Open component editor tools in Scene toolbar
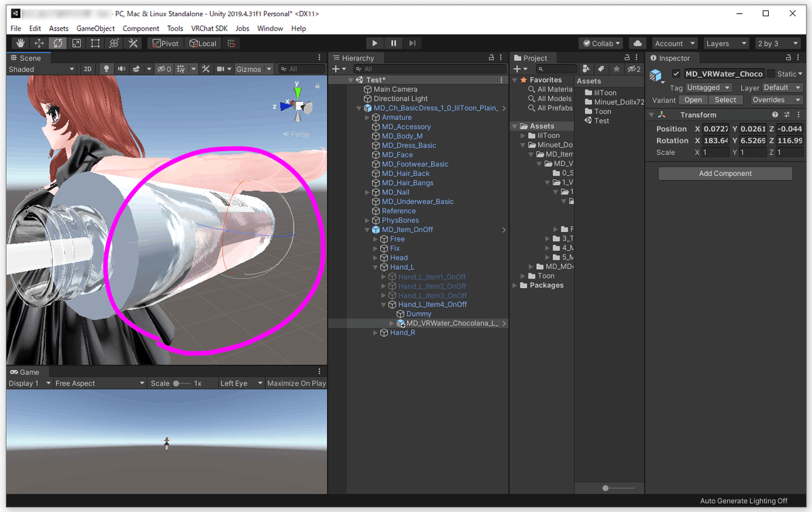Screen dimensions: 812x512 point(206,69)
